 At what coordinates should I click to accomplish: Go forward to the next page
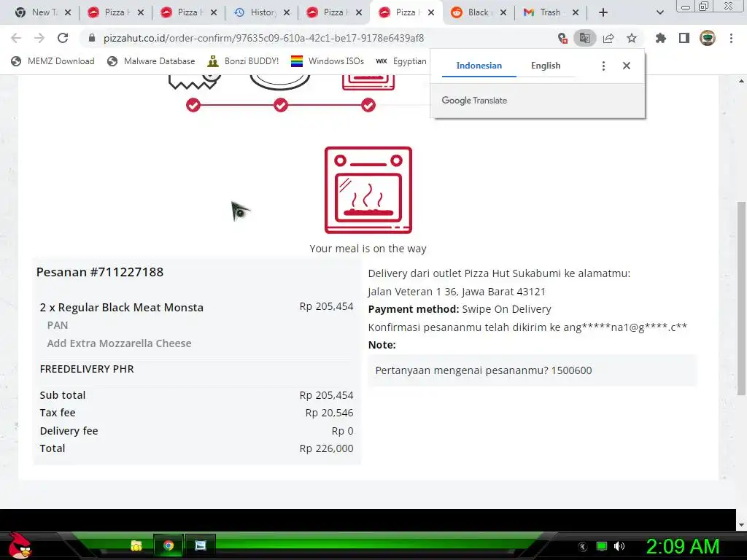pyautogui.click(x=39, y=38)
